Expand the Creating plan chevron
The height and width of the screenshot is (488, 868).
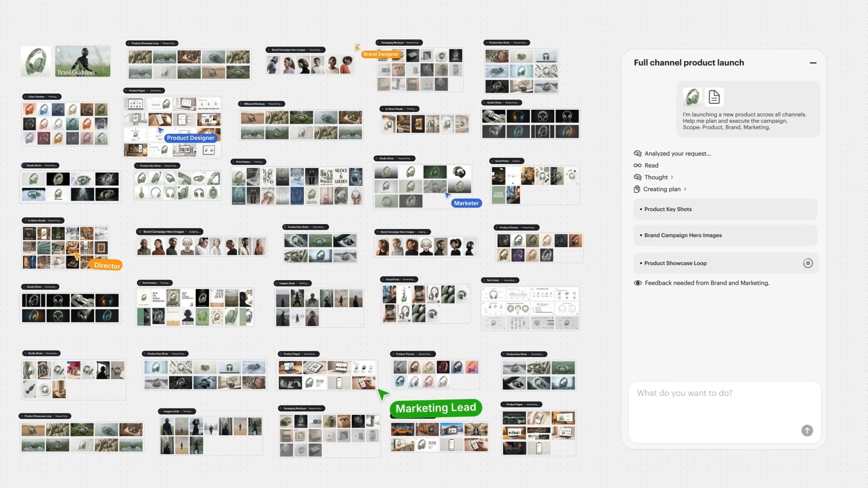(x=685, y=189)
